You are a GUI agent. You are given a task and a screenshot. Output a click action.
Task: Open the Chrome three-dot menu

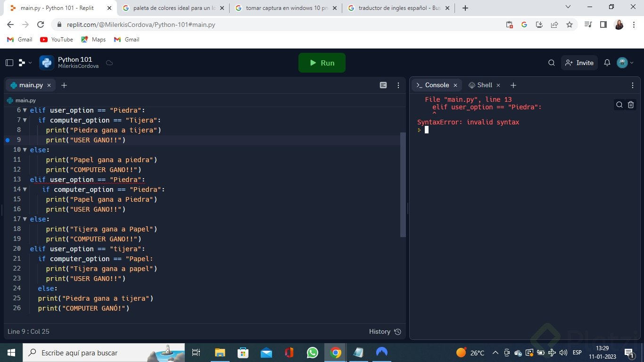coord(634,25)
